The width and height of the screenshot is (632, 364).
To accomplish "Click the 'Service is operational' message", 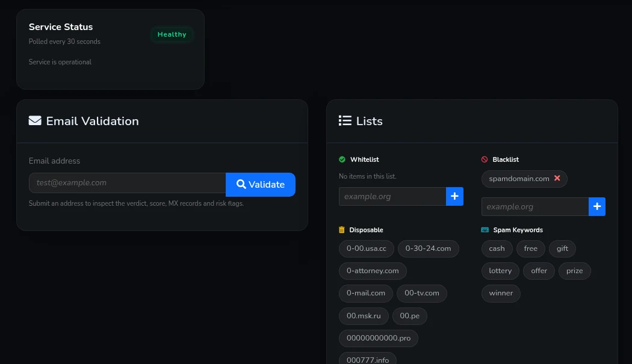I will (x=60, y=62).
